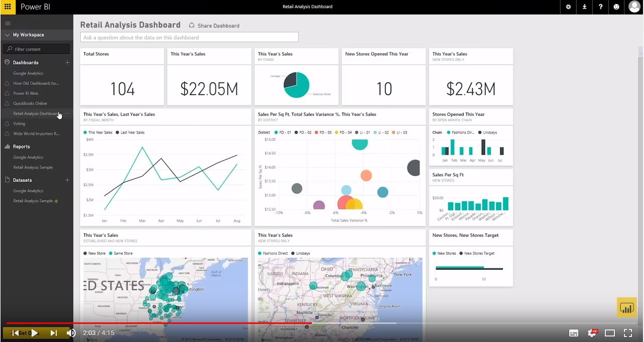Mute the video volume
Image resolution: width=644 pixels, height=342 pixels.
71,332
